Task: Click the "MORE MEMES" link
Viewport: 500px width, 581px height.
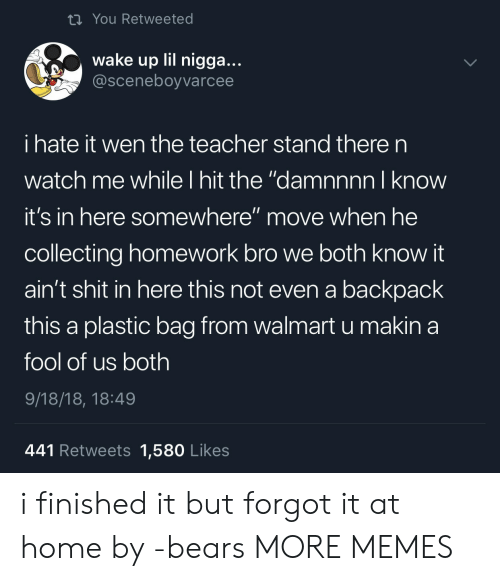Action: [353, 547]
